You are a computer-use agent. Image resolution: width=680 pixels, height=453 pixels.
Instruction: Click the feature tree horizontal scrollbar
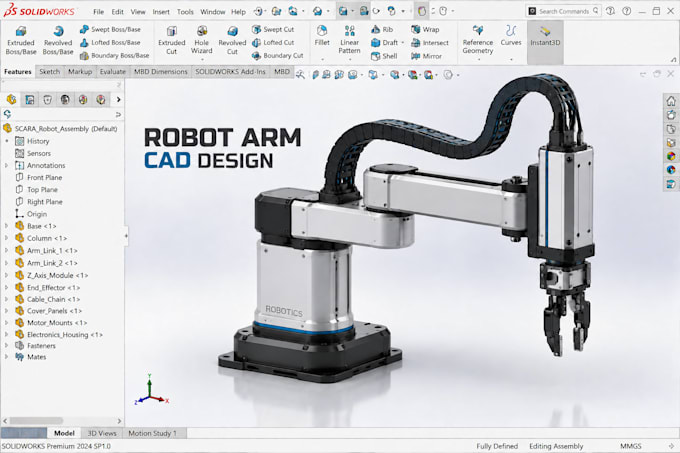point(36,420)
